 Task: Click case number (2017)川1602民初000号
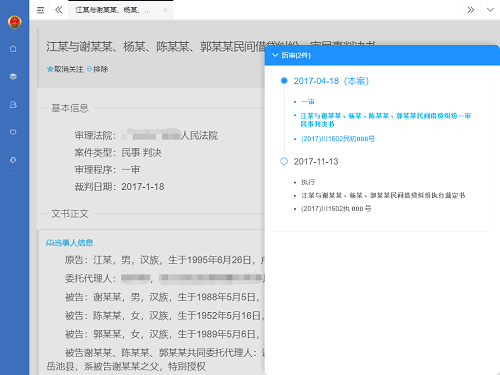point(338,139)
